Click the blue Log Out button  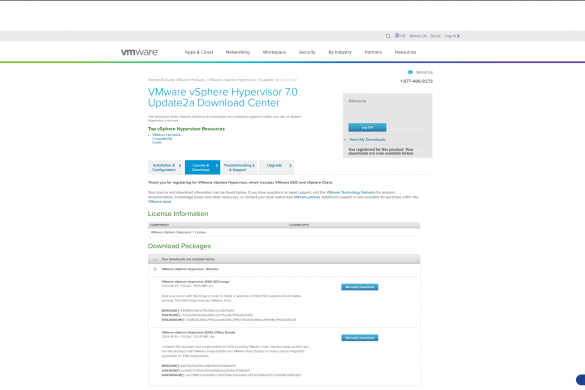click(367, 127)
